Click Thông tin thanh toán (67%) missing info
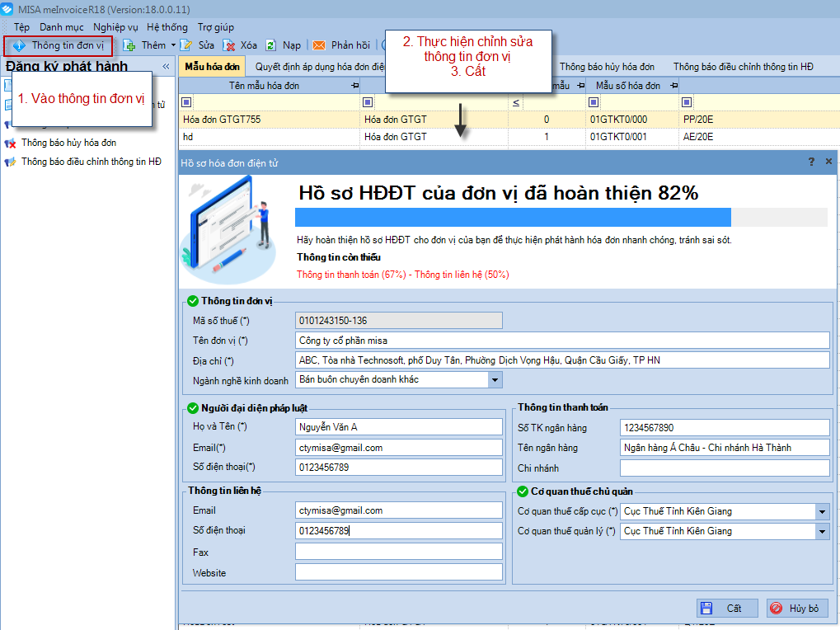This screenshot has width=840, height=630. pyautogui.click(x=351, y=275)
